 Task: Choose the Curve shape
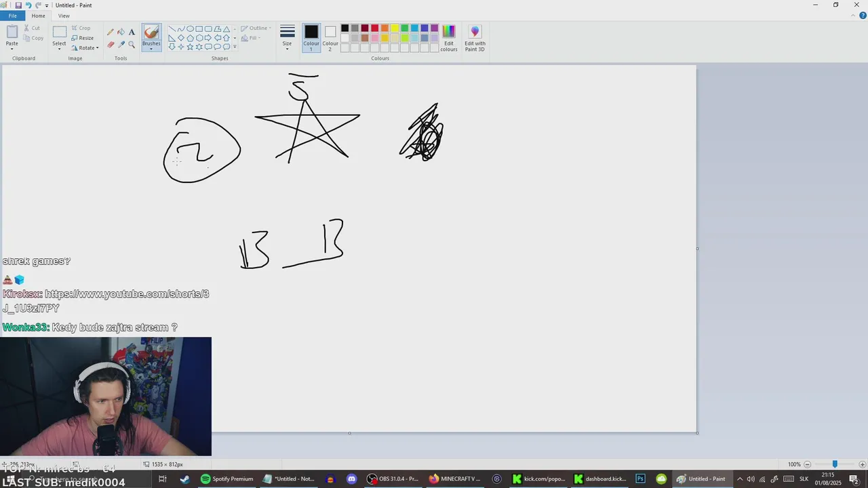(180, 29)
